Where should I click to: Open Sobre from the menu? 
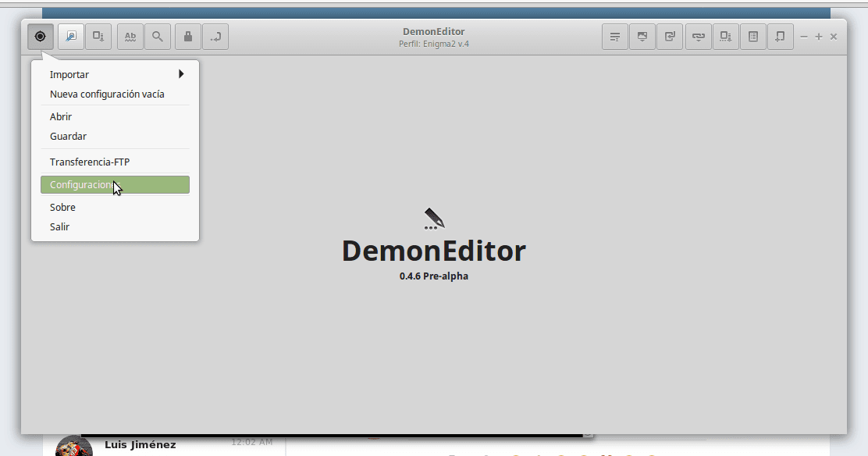click(x=62, y=207)
